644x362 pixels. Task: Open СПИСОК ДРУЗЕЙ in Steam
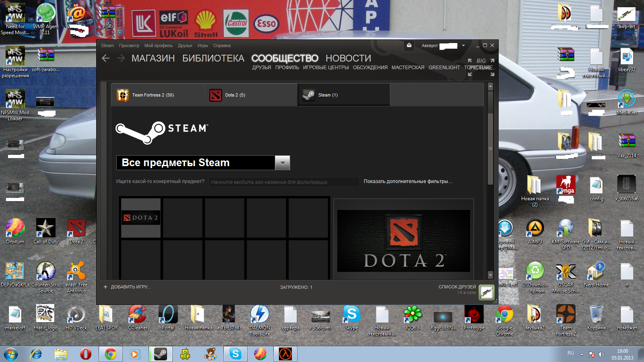click(457, 287)
